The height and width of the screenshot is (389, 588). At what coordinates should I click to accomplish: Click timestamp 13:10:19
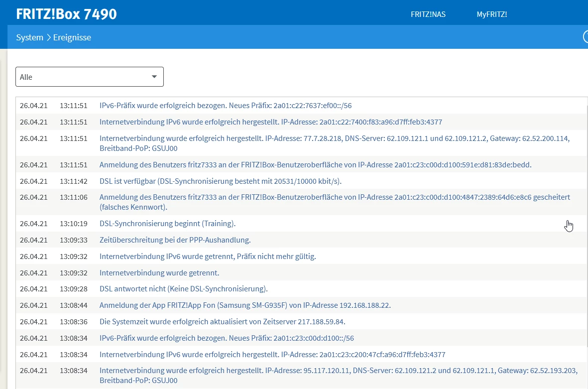[x=74, y=224]
